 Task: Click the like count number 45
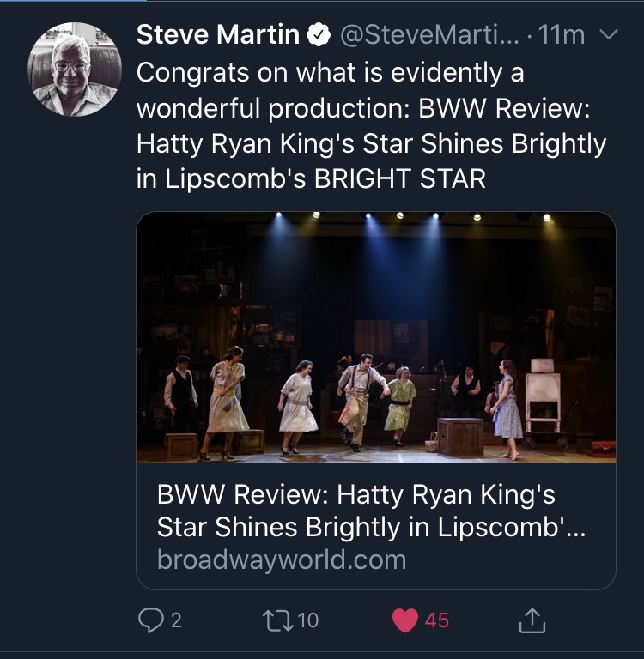[437, 620]
